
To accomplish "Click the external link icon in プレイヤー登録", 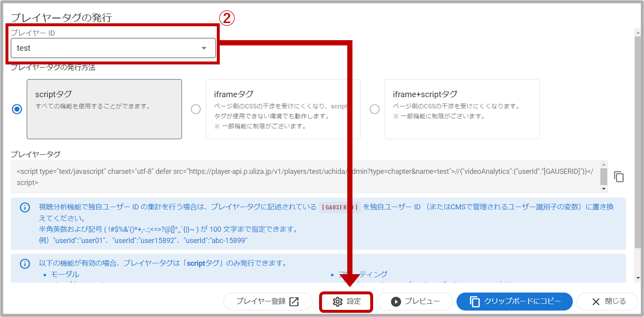I will (x=294, y=301).
